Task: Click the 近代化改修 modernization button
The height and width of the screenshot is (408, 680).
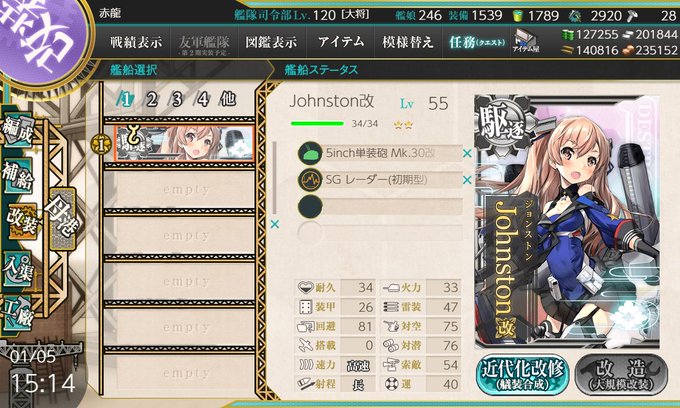Action: coord(523,375)
